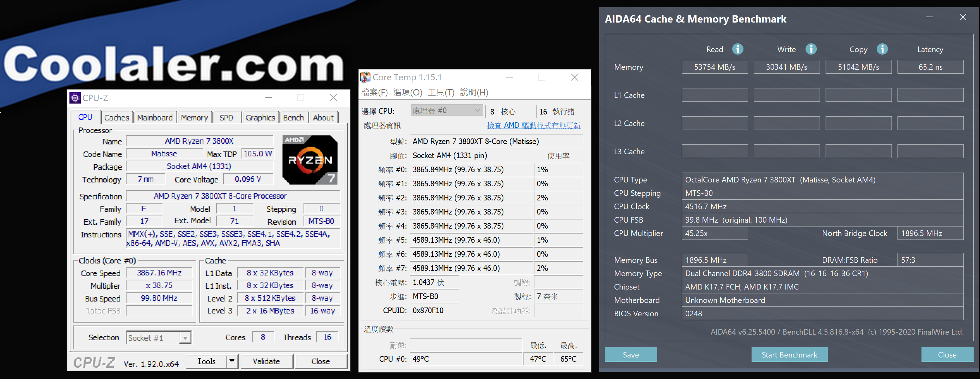Click the BIOS Version 0248 value
The height and width of the screenshot is (379, 980).
822,313
